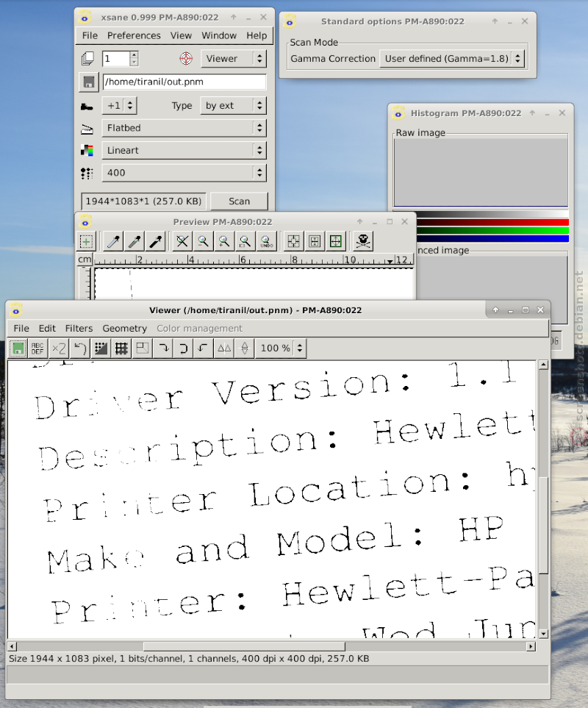Autoraise scan area with the inward-arrows frame icon
The width and height of the screenshot is (588, 708).
(x=315, y=242)
